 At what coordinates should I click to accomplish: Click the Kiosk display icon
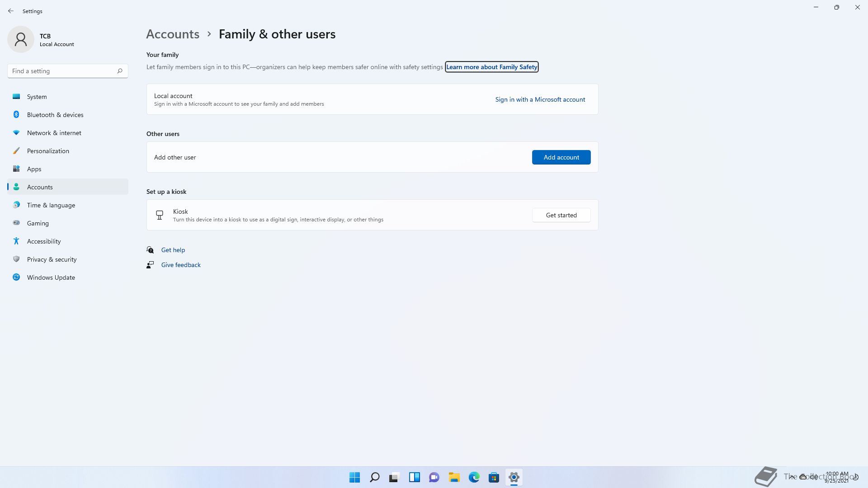point(160,215)
